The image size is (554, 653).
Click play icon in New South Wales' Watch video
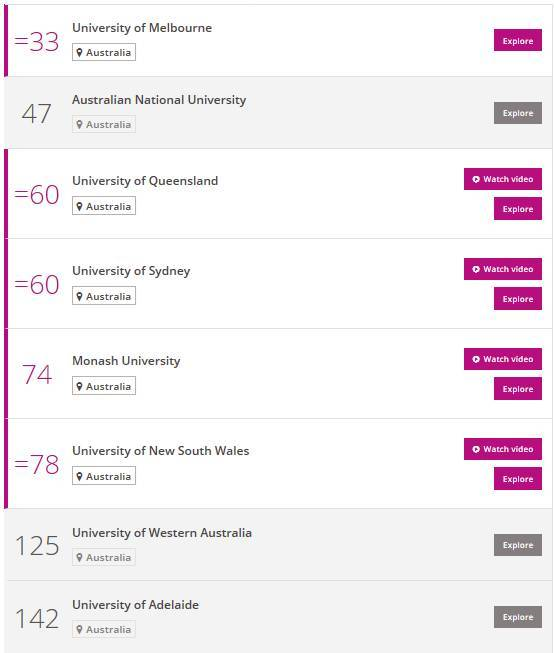tap(476, 449)
